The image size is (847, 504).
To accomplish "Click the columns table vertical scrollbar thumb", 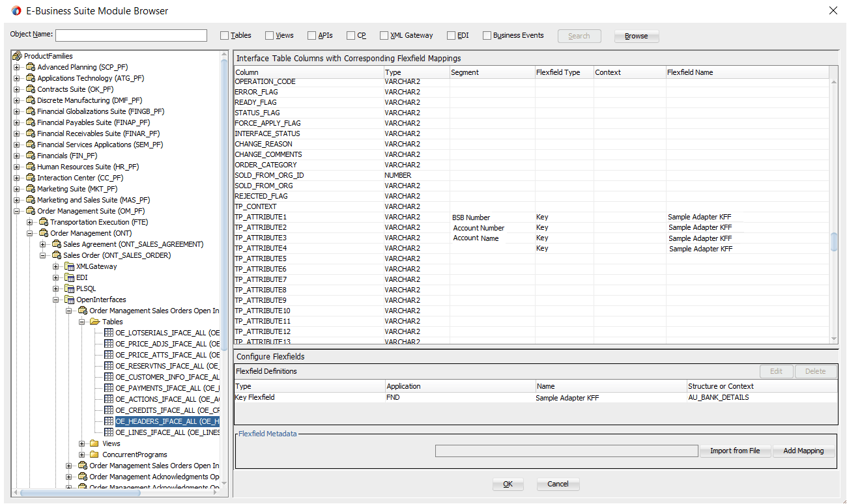I will pos(834,242).
